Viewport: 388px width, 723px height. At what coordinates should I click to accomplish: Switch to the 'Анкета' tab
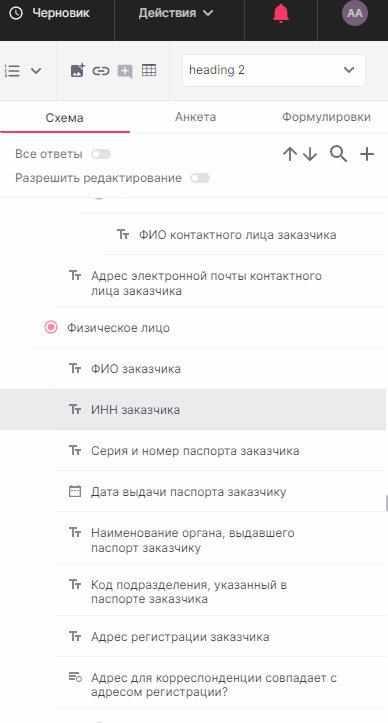point(195,117)
